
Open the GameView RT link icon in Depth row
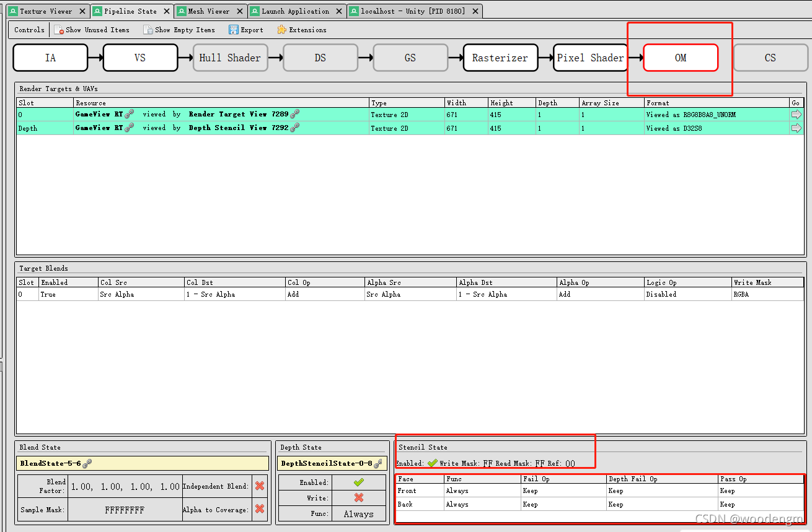pos(130,128)
